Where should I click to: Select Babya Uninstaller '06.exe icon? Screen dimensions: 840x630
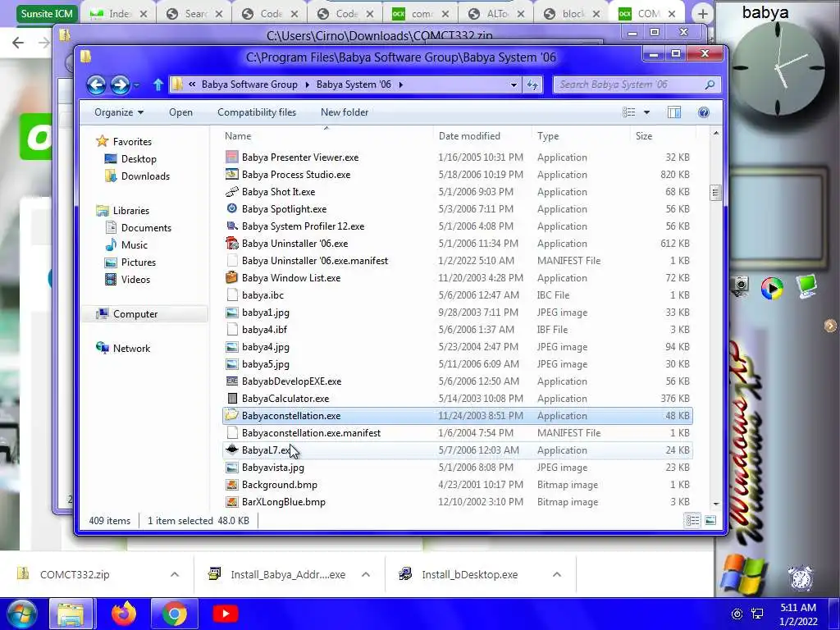coord(232,243)
